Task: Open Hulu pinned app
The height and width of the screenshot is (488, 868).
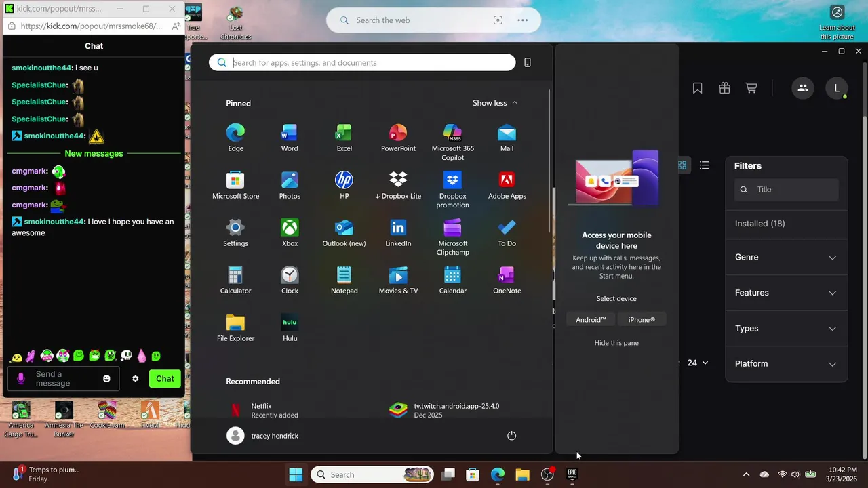Action: (x=290, y=327)
